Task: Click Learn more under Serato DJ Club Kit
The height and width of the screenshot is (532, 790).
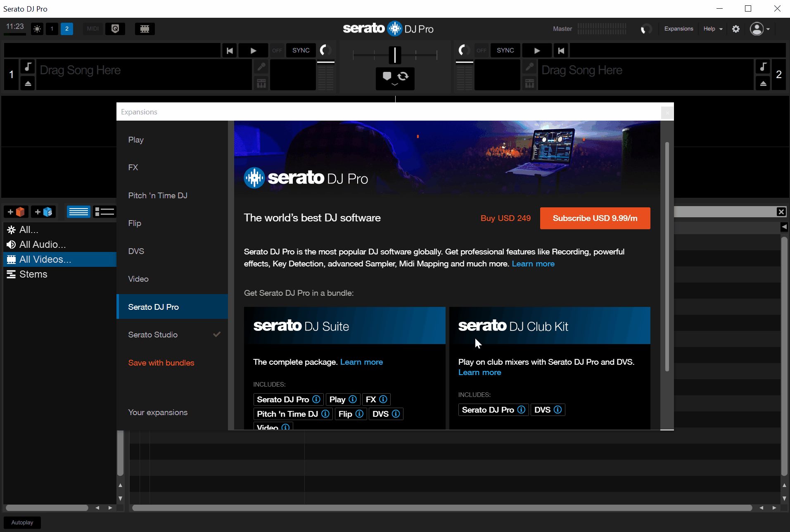Action: (x=479, y=373)
